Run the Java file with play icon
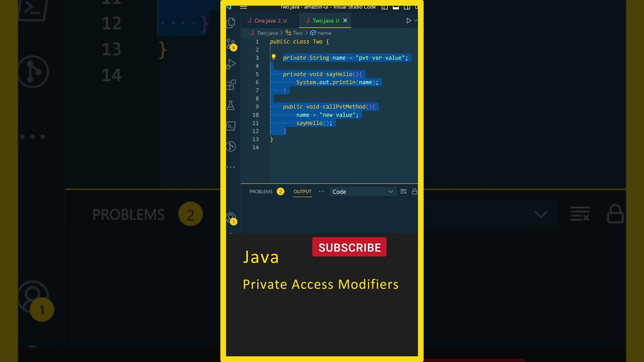 point(409,21)
